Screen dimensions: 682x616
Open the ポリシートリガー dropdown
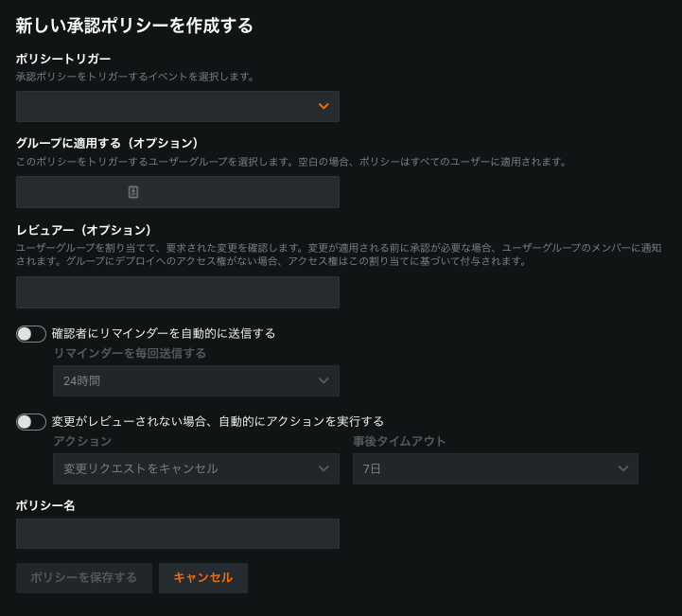(177, 107)
